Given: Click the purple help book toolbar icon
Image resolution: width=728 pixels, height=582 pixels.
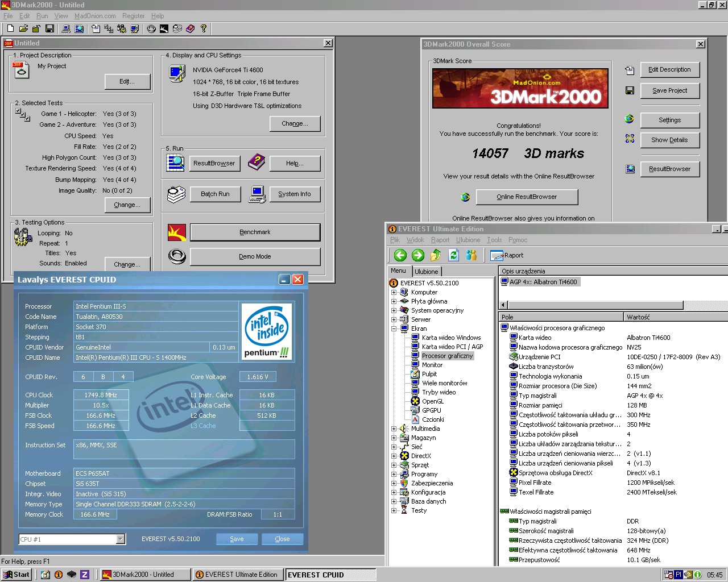Looking at the screenshot, I should (x=191, y=28).
